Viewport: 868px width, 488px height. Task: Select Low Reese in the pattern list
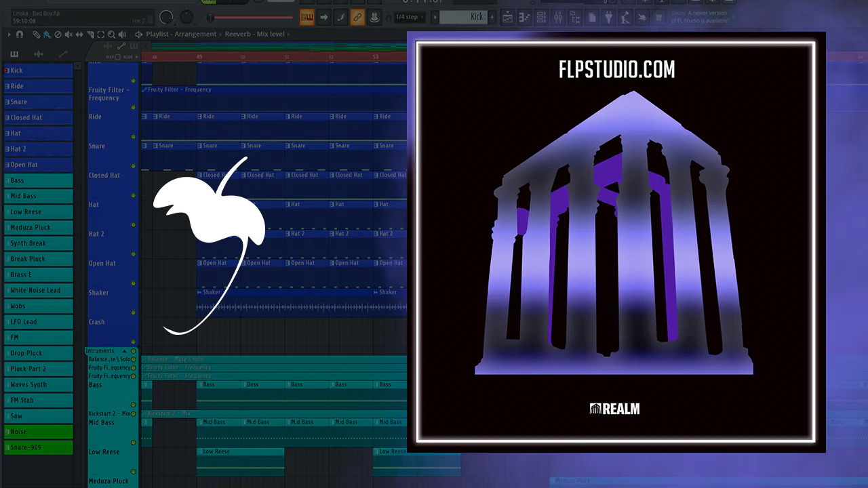39,212
